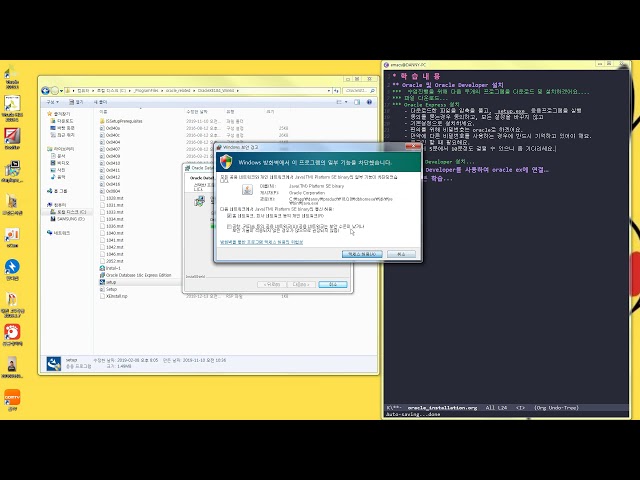This screenshot has width=640, height=480.
Task: Select 라이브러리 (Libraries) in the sidebar
Action: pos(63,149)
